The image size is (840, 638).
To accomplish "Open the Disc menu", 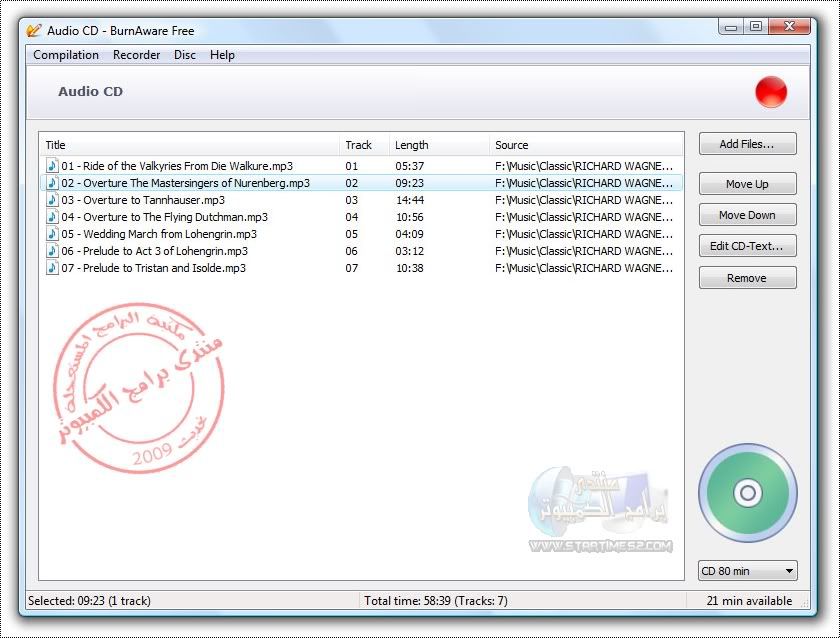I will 185,55.
